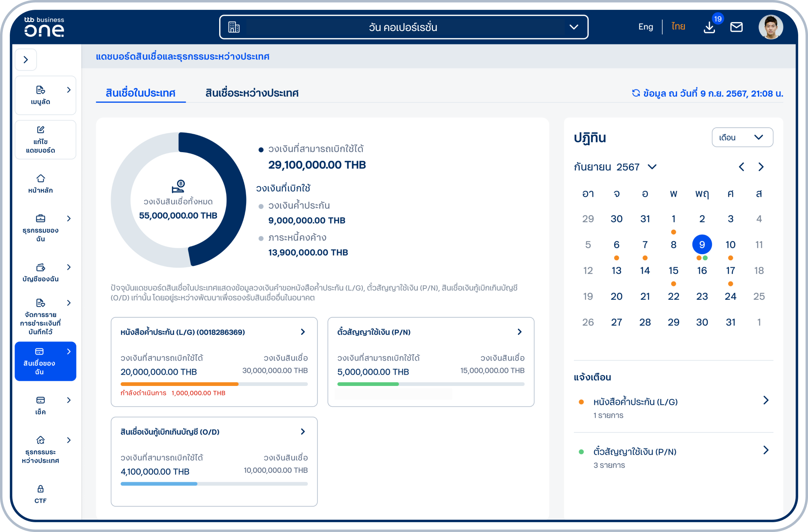
Task: Click the user profile avatar
Action: [x=770, y=27]
